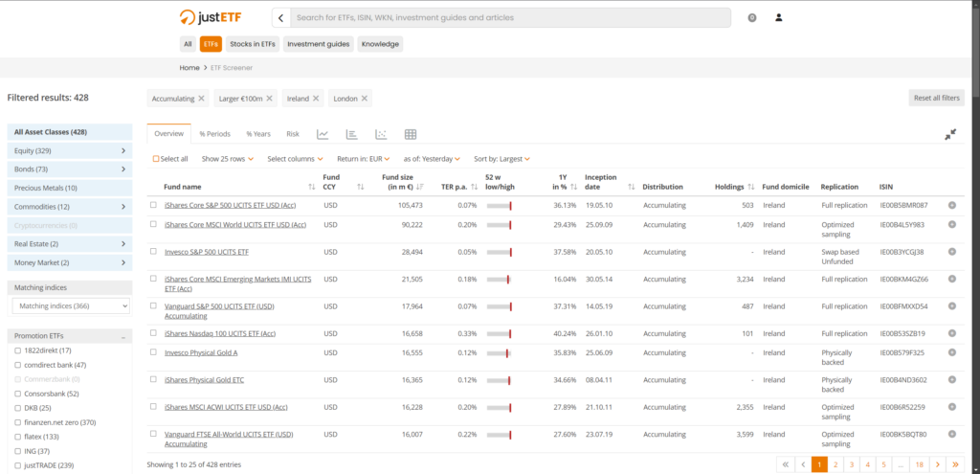The image size is (980, 474).
Task: Enable the Consorsbank promotion checkbox
Action: [18, 394]
